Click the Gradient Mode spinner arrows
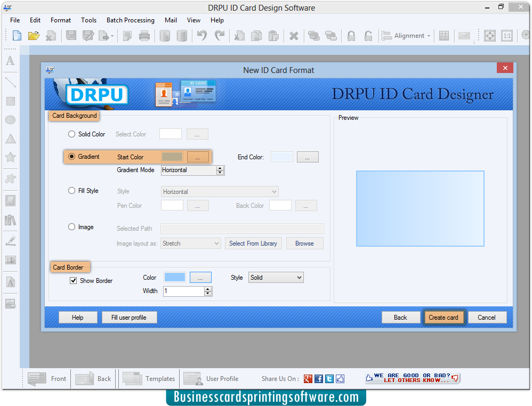This screenshot has width=532, height=406. click(220, 170)
